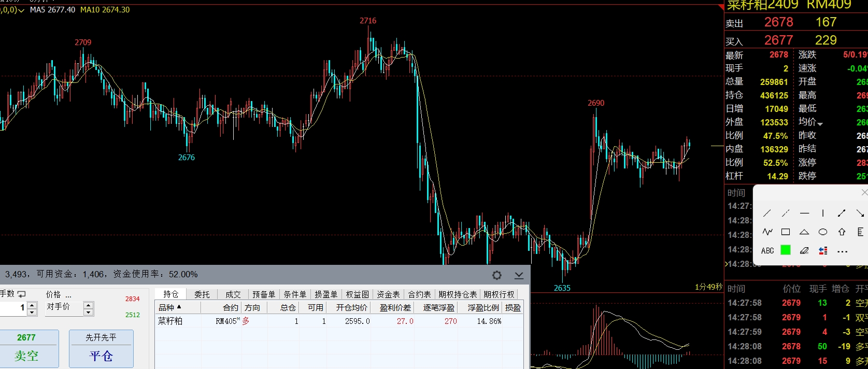Image resolution: width=868 pixels, height=369 pixels.
Task: Pick the triangle drawing tool
Action: (804, 232)
